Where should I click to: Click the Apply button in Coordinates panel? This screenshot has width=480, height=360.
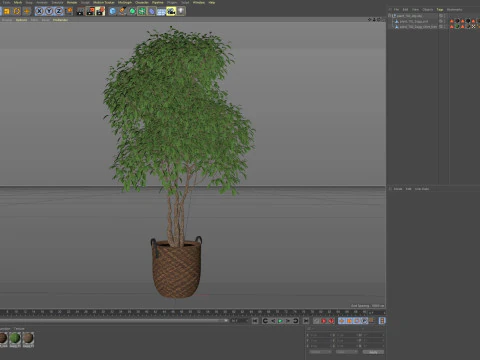[373, 352]
